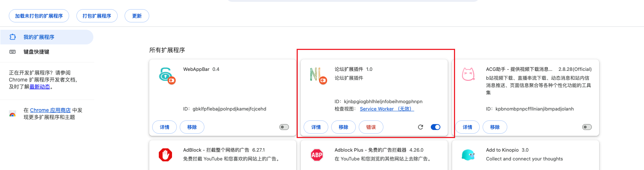Click the 打包扩展程序 button
Screen dimensions: 644x170
[x=97, y=16]
